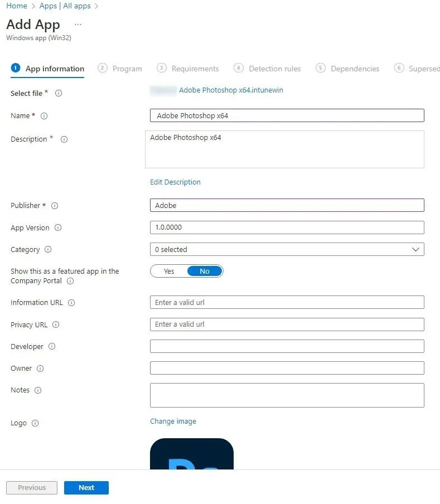The image size is (440, 504).
Task: Click info icon beside Owner label
Action: tap(40, 369)
